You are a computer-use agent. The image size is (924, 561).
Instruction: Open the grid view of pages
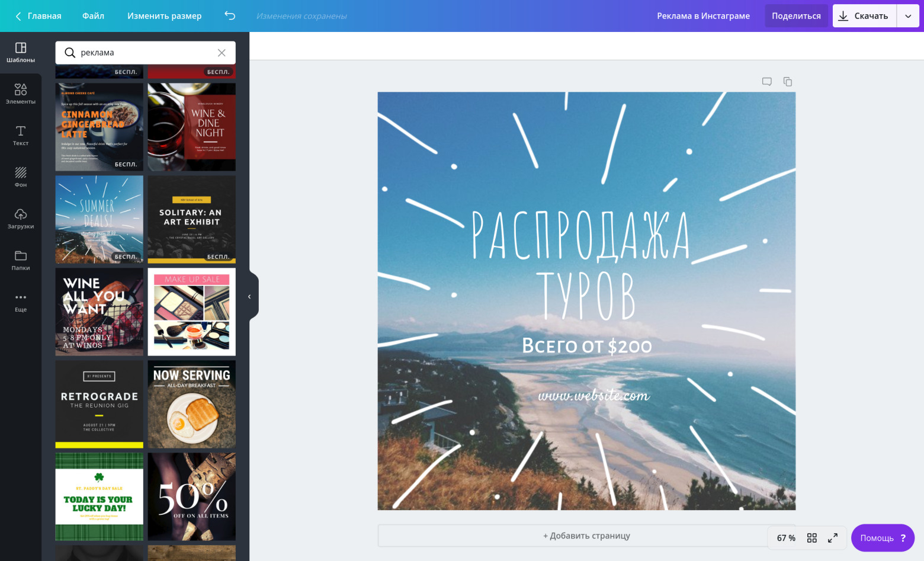[x=812, y=538]
